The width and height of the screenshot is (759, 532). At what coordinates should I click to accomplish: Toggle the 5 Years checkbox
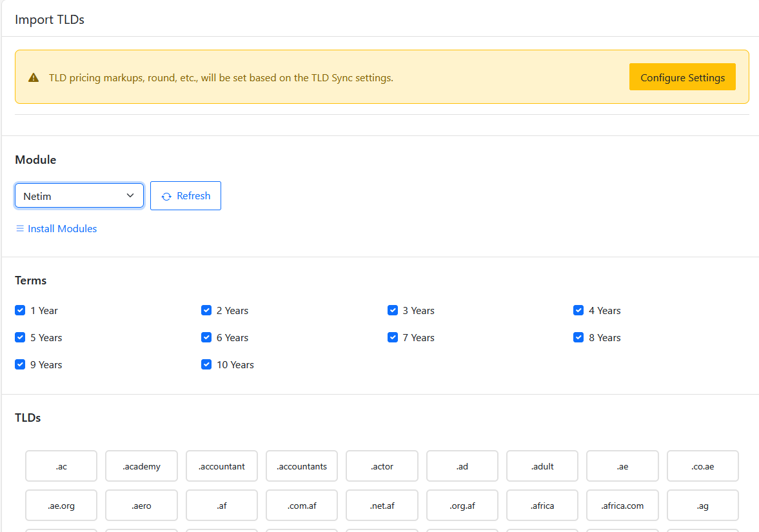tap(20, 337)
